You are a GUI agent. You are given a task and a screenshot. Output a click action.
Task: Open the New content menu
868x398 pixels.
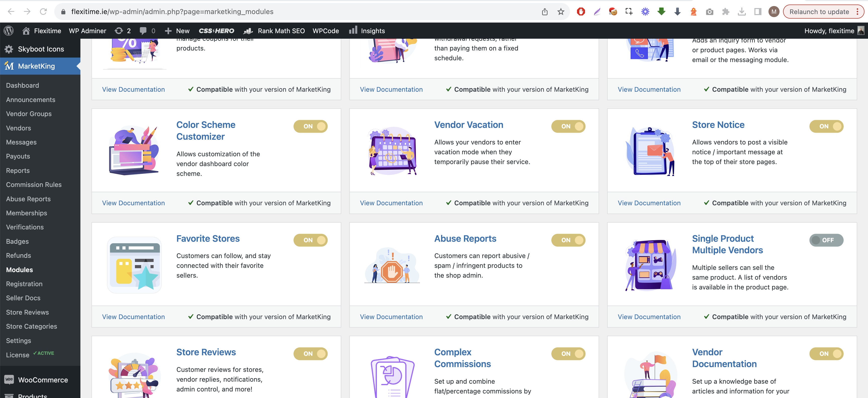(x=177, y=31)
